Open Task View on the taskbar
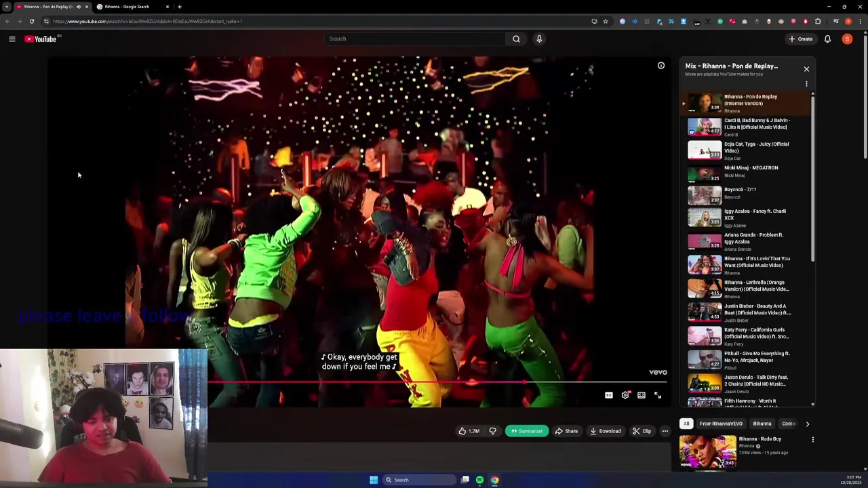The image size is (868, 488). (x=465, y=480)
